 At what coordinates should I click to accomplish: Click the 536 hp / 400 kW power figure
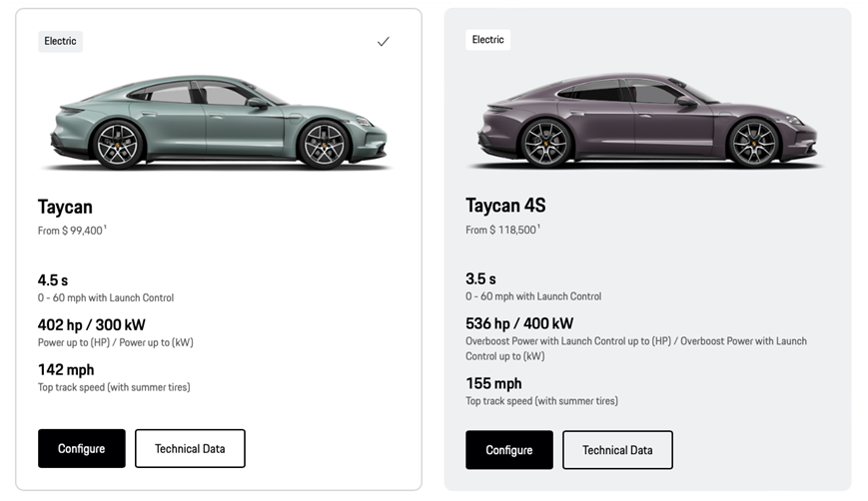pos(519,323)
